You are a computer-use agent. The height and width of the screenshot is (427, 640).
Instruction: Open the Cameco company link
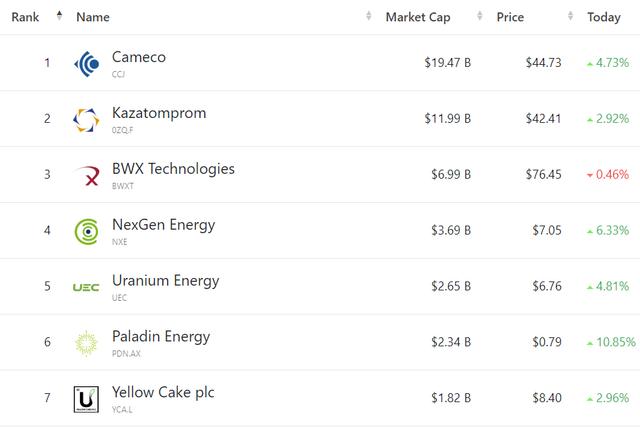tap(139, 57)
